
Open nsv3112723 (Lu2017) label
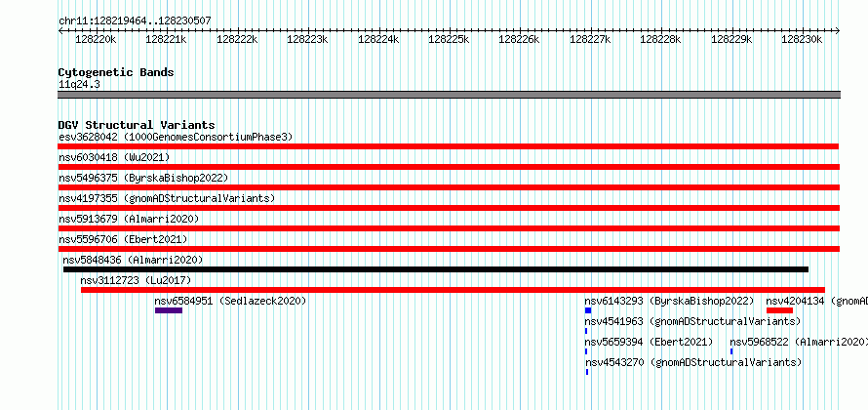click(x=136, y=280)
